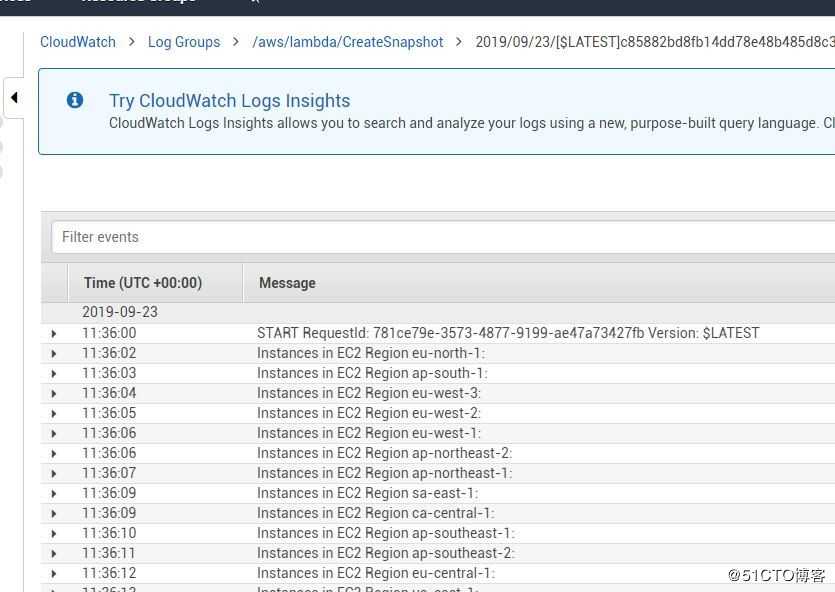Go to Log Groups breadcrumb
This screenshot has width=835, height=592.
pyautogui.click(x=184, y=42)
